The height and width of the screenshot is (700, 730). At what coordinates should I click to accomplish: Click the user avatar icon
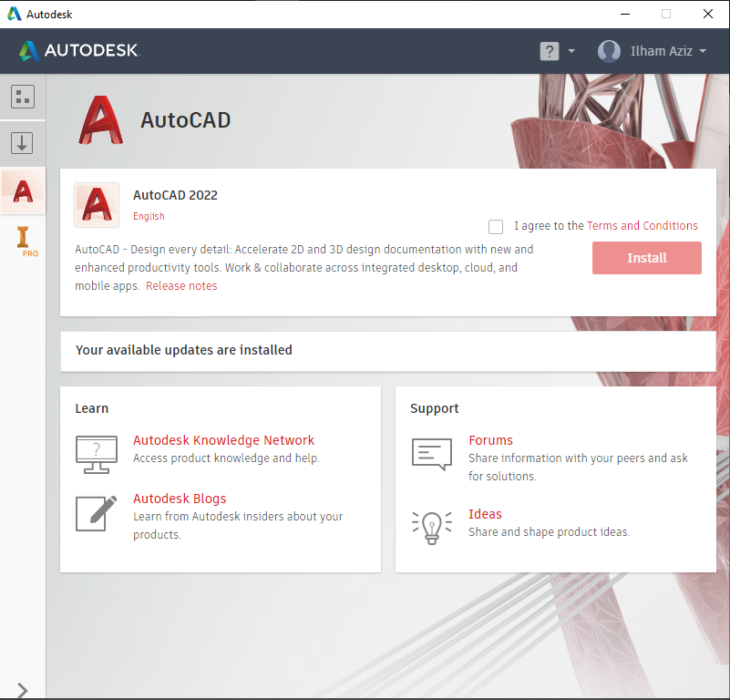click(x=609, y=51)
